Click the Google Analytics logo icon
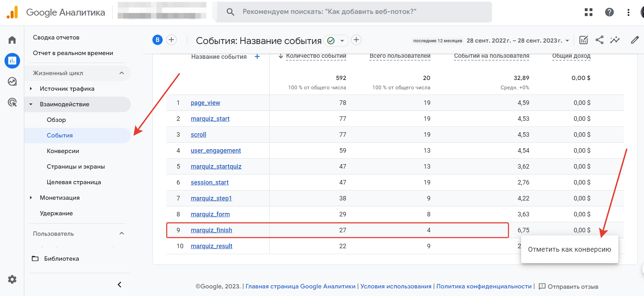The image size is (644, 296). coord(12,12)
